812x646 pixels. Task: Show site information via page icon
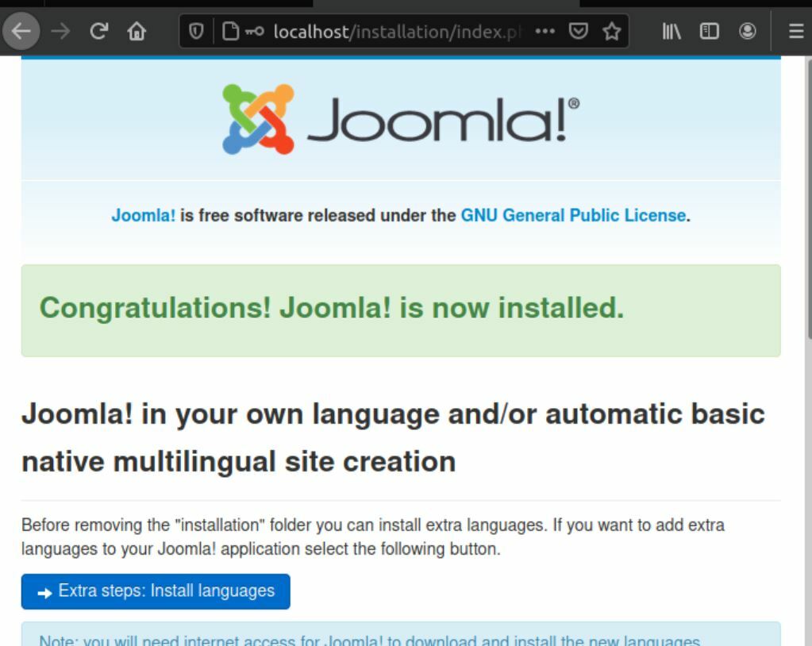click(229, 32)
